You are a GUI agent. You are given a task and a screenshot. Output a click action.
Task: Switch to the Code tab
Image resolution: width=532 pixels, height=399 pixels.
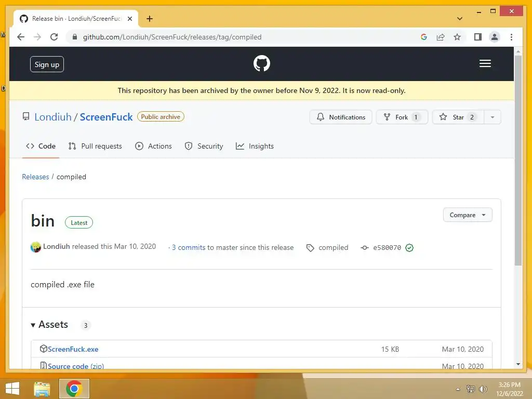(41, 146)
